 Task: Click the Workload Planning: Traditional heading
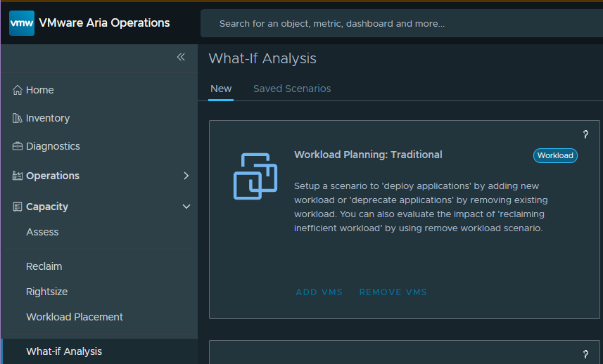[368, 155]
